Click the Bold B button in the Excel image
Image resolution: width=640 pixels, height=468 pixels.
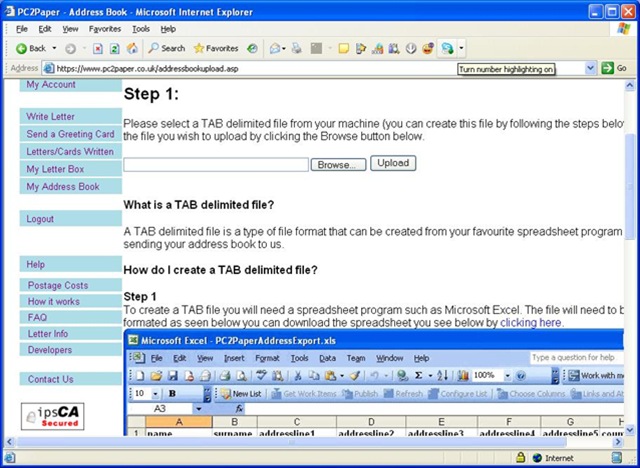(172, 393)
